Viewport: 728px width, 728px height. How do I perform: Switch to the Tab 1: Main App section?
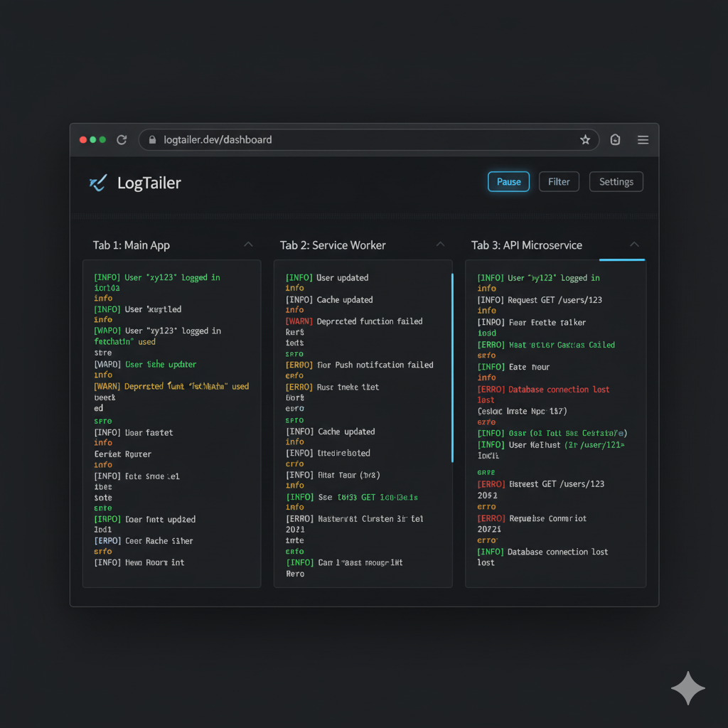(131, 245)
